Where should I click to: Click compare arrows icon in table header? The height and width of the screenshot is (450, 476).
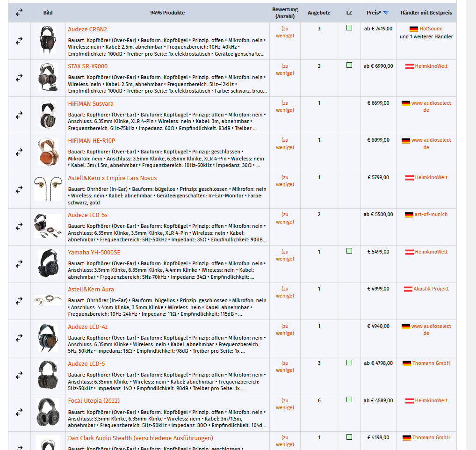pyautogui.click(x=19, y=13)
